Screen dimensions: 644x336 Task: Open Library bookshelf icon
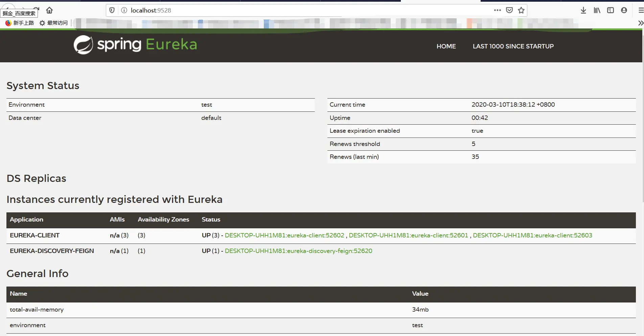pyautogui.click(x=597, y=10)
